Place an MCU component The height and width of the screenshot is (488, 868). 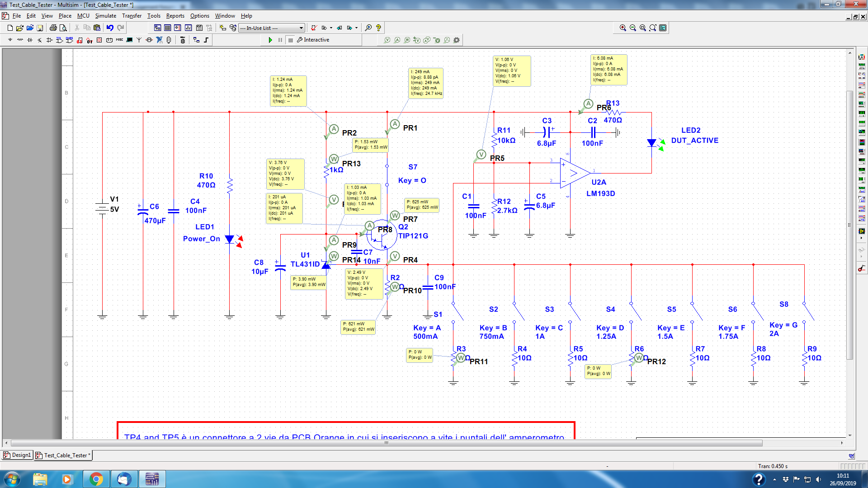(182, 40)
